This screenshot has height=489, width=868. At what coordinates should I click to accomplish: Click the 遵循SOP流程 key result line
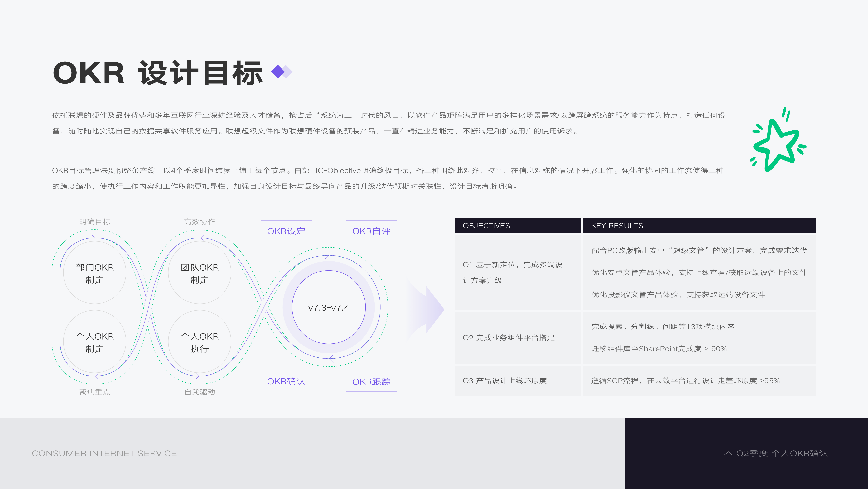coord(686,381)
